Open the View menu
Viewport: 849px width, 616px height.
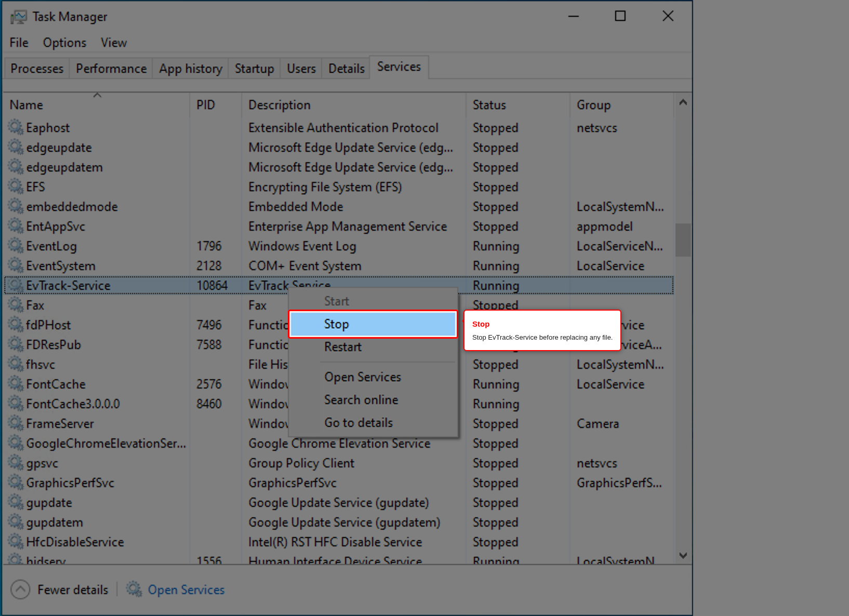pyautogui.click(x=114, y=43)
